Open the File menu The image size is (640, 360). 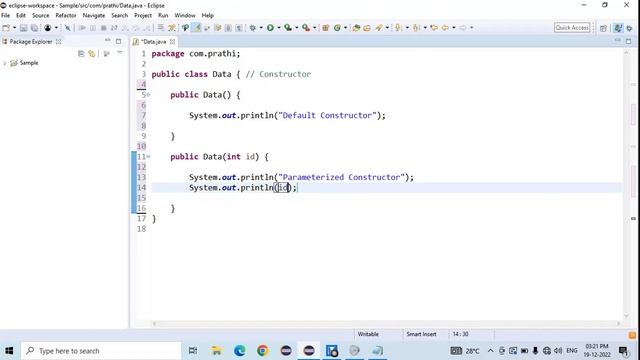click(x=5, y=15)
